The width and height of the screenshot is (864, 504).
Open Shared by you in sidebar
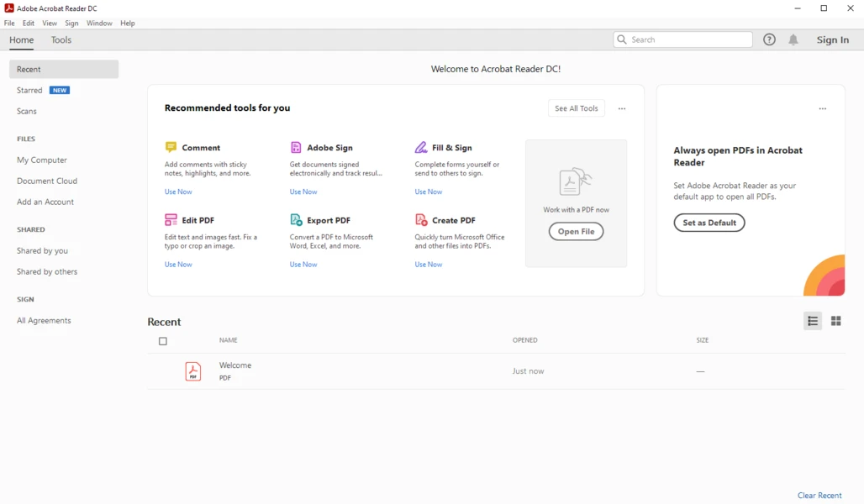42,250
